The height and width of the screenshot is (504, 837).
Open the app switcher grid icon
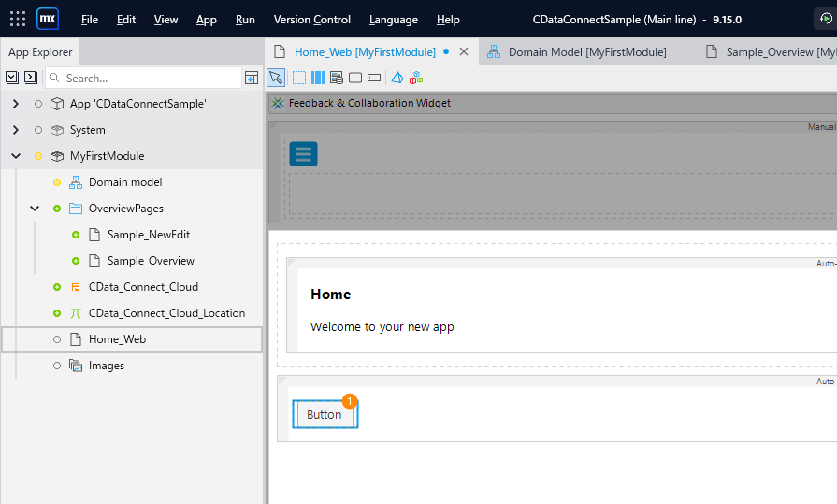18,19
